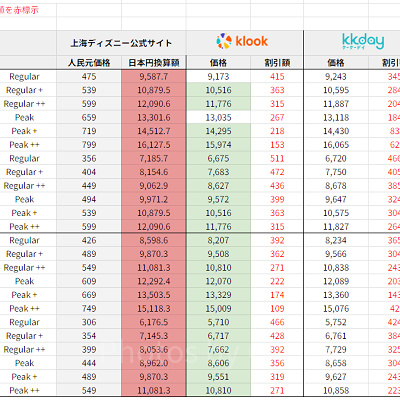The width and height of the screenshot is (400, 400).
Task: Click the red cell showing 9,587.7
Action: click(x=154, y=77)
